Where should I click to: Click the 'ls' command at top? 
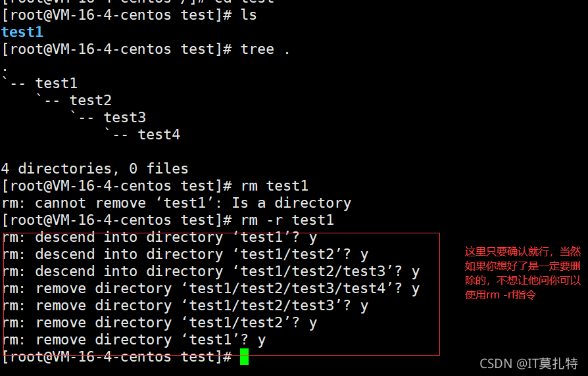pos(249,15)
